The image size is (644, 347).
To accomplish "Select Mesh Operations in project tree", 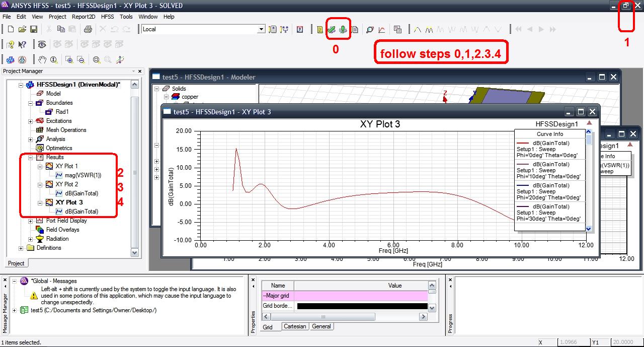I will (x=66, y=130).
